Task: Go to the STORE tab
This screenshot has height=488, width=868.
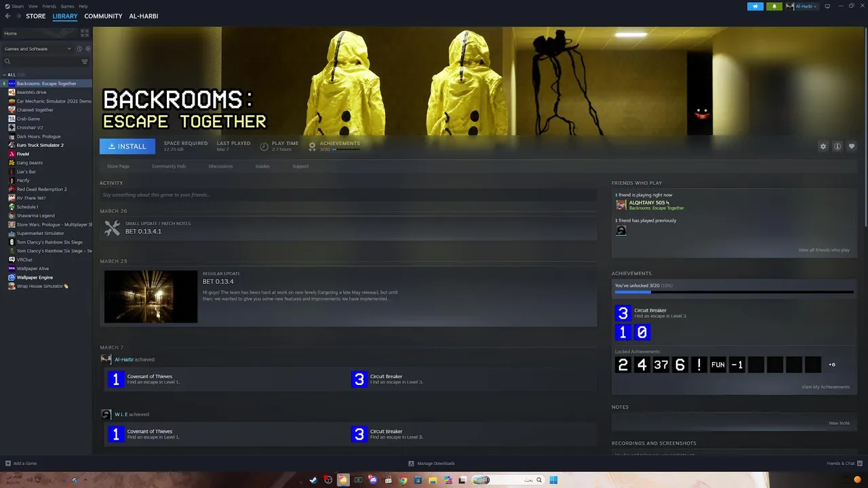Action: coord(36,16)
